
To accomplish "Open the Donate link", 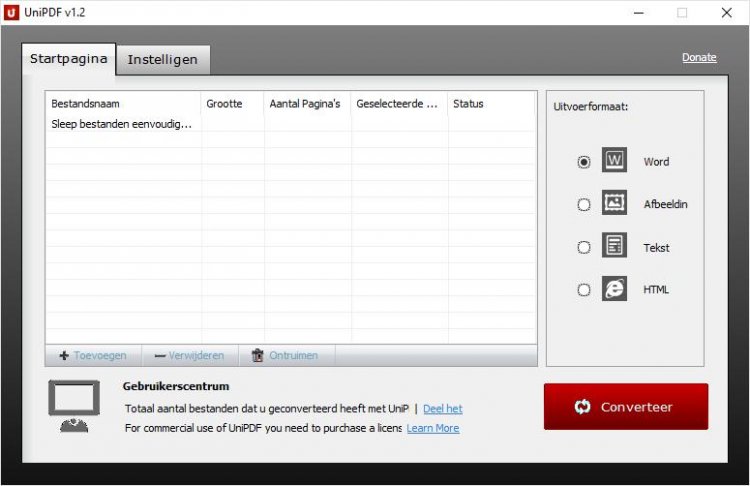I will pos(699,57).
